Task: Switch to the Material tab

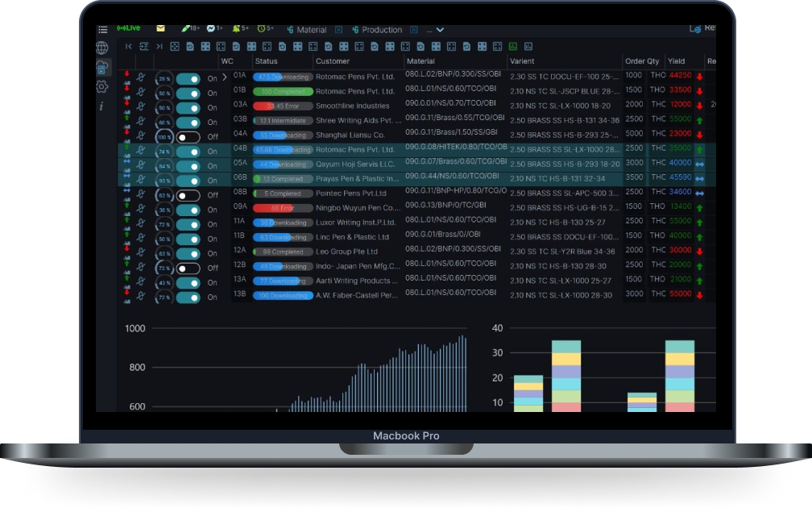Action: click(311, 30)
